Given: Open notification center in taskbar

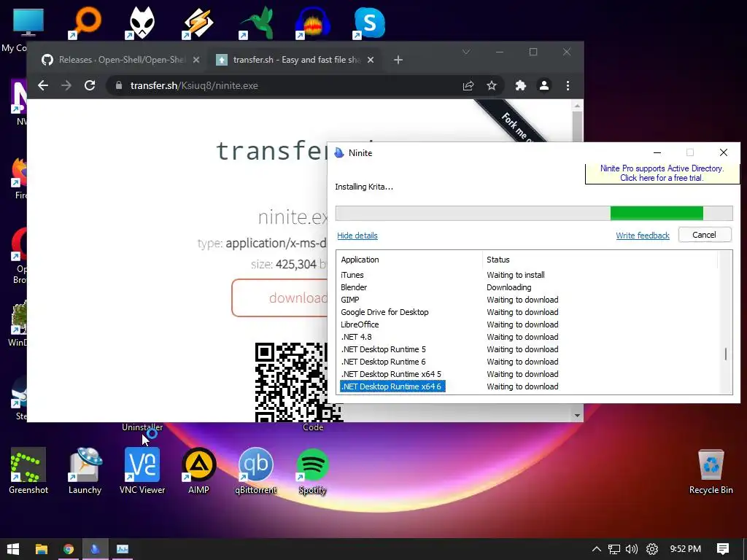Looking at the screenshot, I should pos(723,549).
